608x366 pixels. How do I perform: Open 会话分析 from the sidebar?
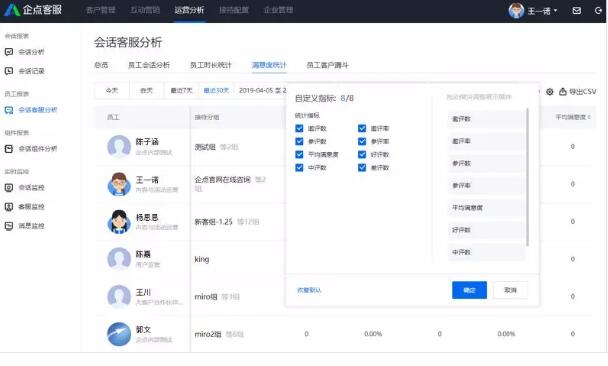pos(25,52)
